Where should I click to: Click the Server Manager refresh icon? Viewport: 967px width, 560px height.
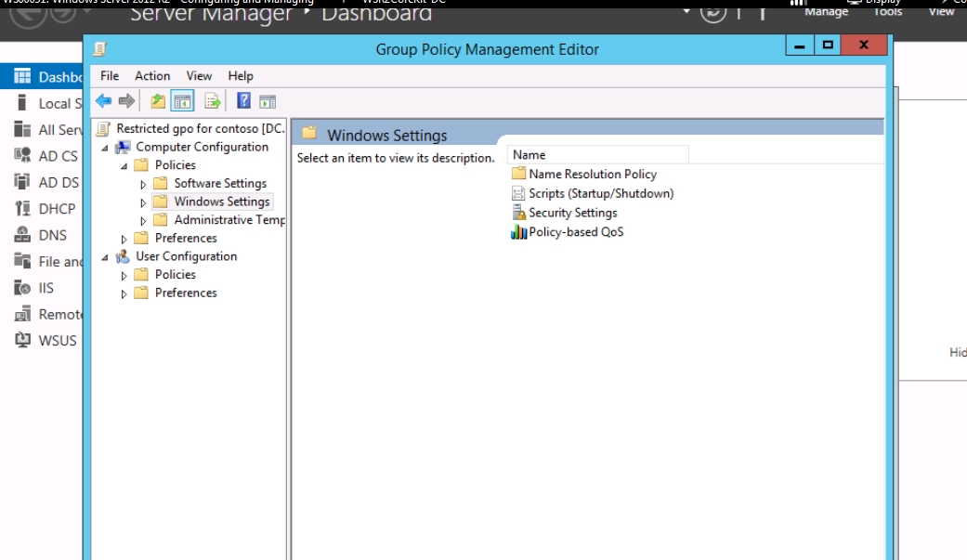(x=713, y=12)
